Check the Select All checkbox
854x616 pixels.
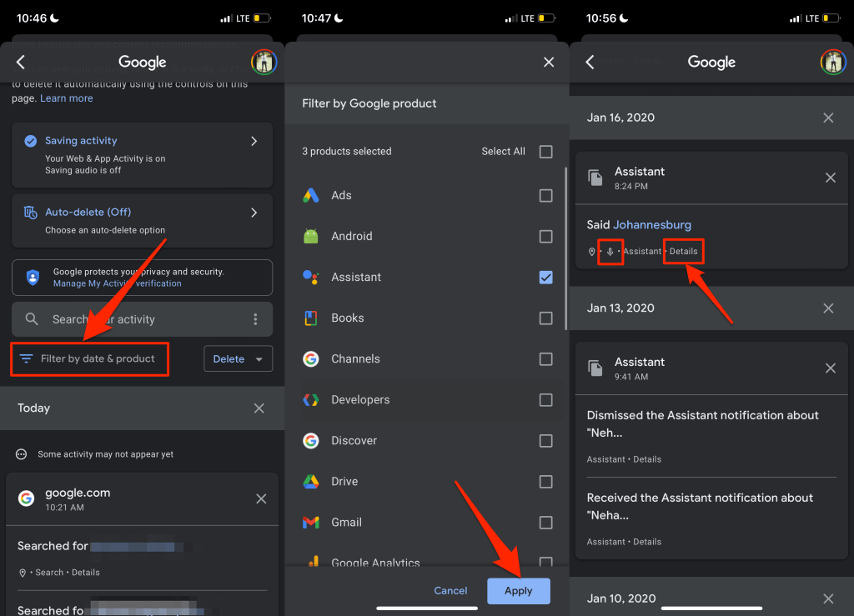[x=545, y=152]
